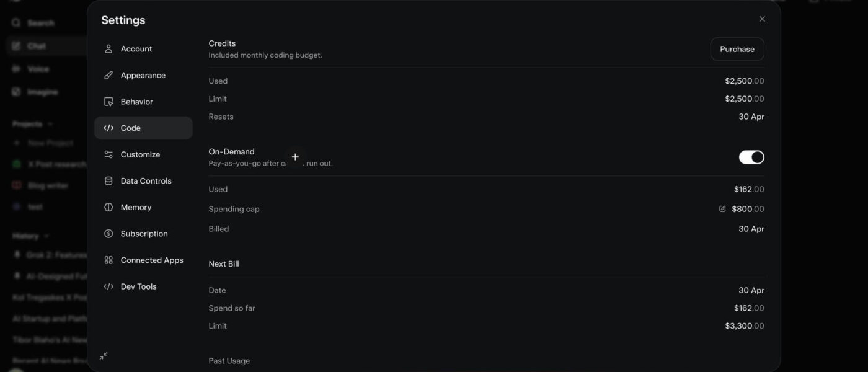
Task: Switch to the Account settings section
Action: click(x=108, y=48)
